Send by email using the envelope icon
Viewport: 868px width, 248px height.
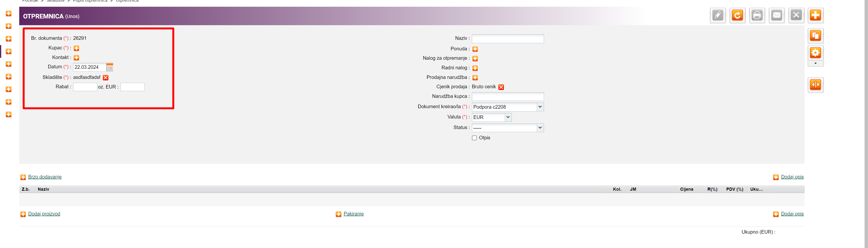pos(777,16)
